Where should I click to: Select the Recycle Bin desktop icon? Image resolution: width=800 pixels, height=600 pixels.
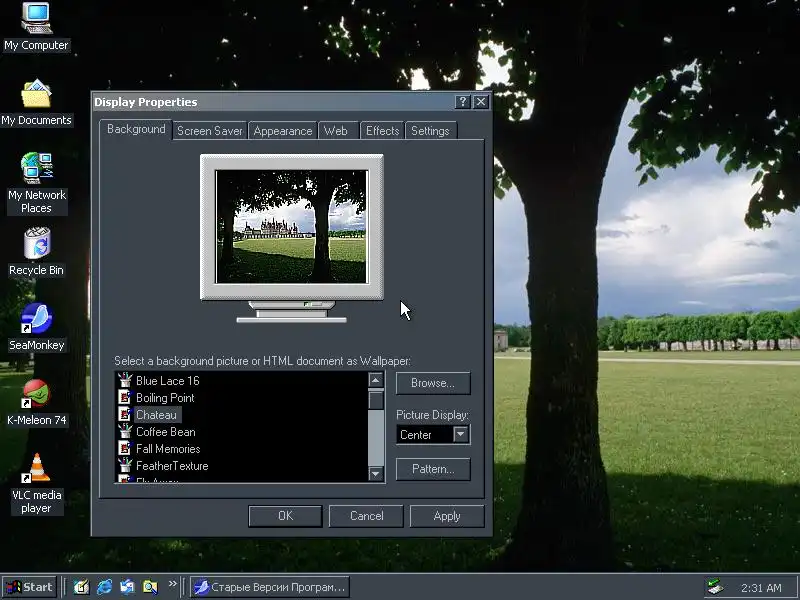tap(36, 252)
